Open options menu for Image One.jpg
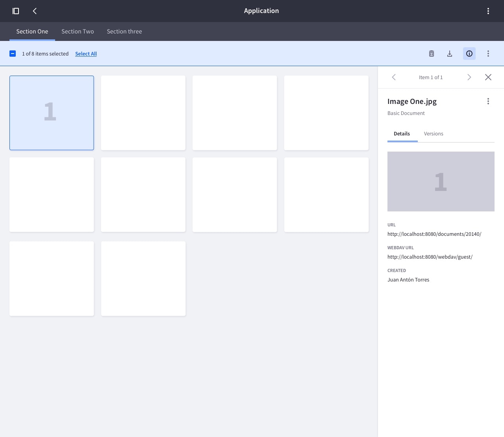 pos(488,101)
